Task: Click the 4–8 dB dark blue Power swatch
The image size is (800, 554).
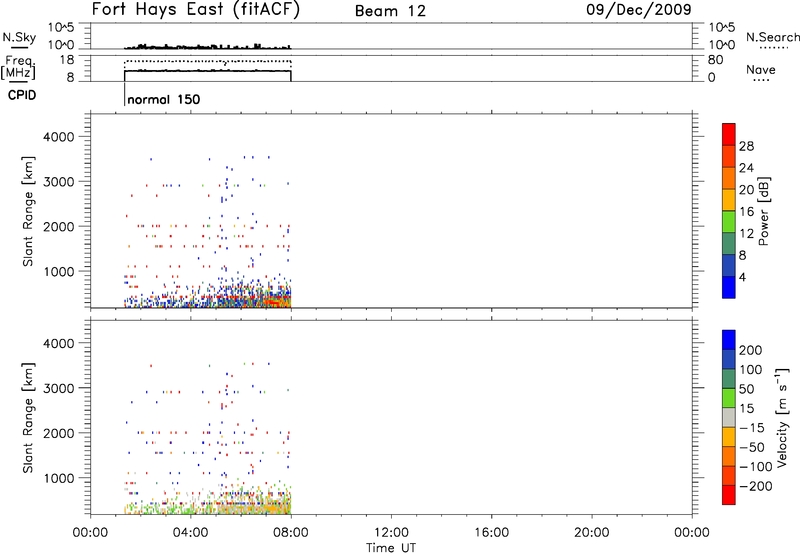Action: click(x=729, y=265)
